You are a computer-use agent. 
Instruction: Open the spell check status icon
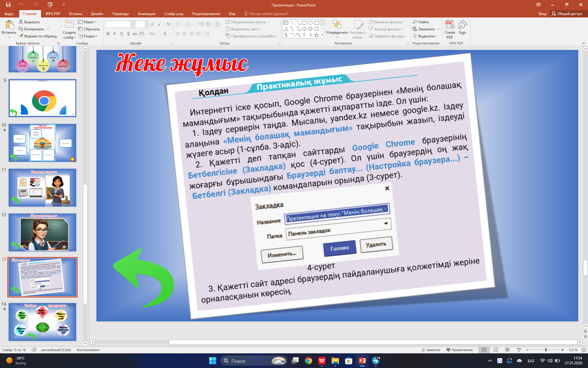pos(34,350)
